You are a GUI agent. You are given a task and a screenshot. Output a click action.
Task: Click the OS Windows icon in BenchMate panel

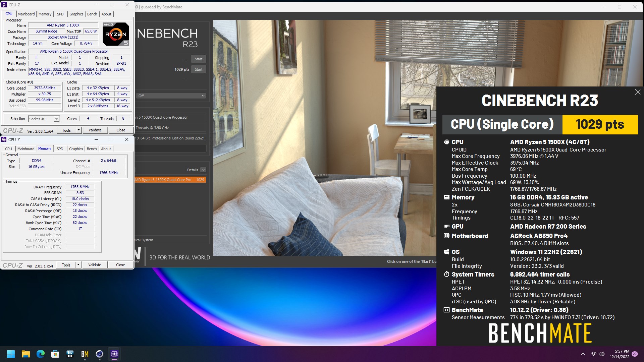pyautogui.click(x=446, y=252)
